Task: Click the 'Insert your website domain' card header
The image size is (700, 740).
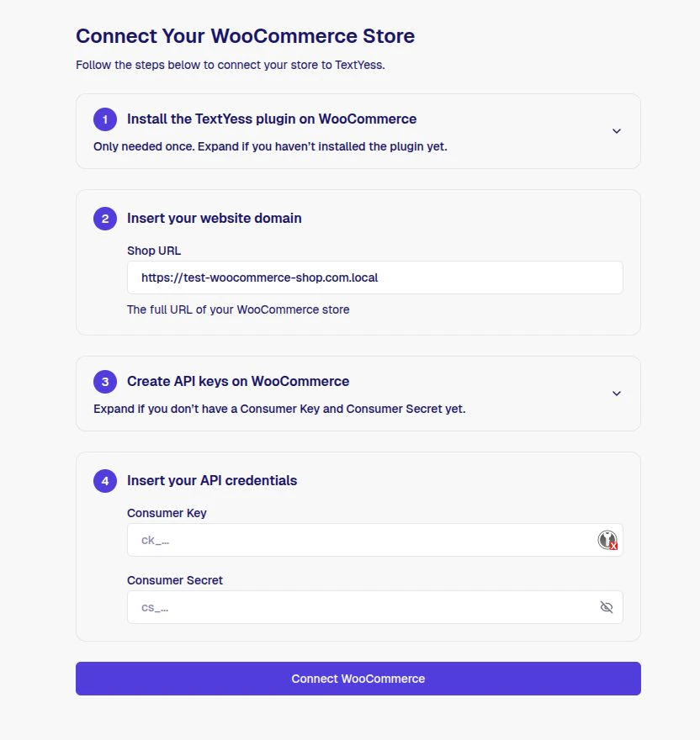Action: (x=214, y=219)
